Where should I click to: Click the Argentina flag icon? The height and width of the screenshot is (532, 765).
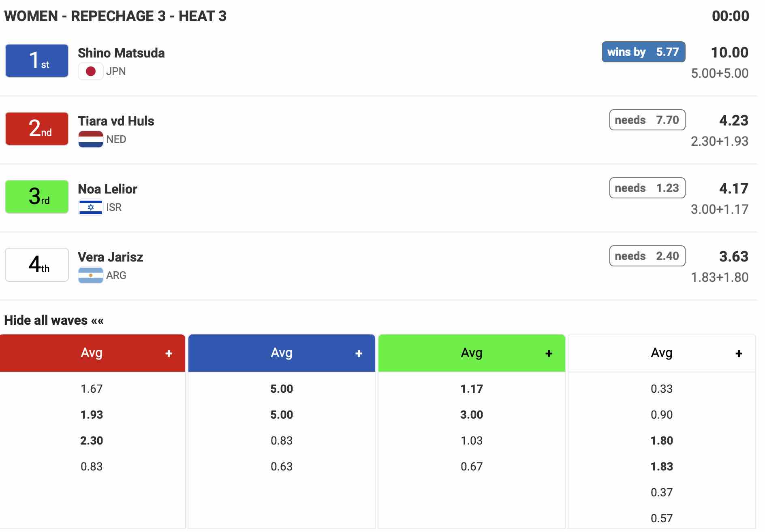(x=90, y=275)
